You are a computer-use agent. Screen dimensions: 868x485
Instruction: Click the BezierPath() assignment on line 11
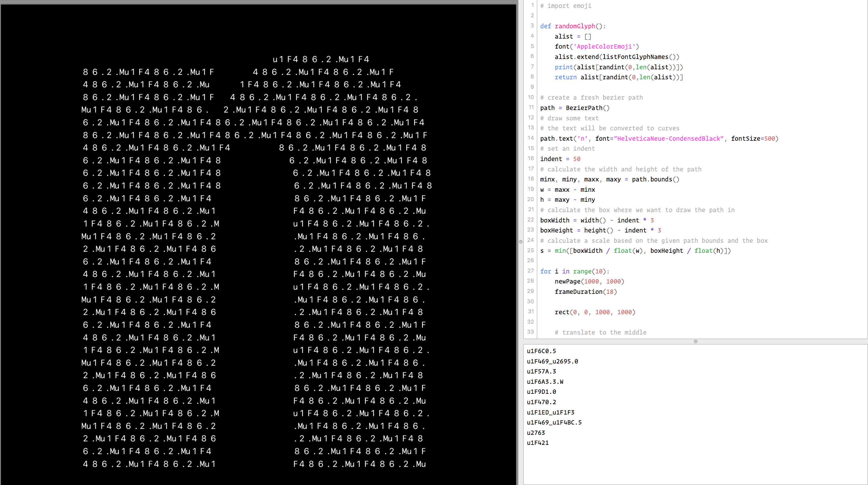click(575, 108)
